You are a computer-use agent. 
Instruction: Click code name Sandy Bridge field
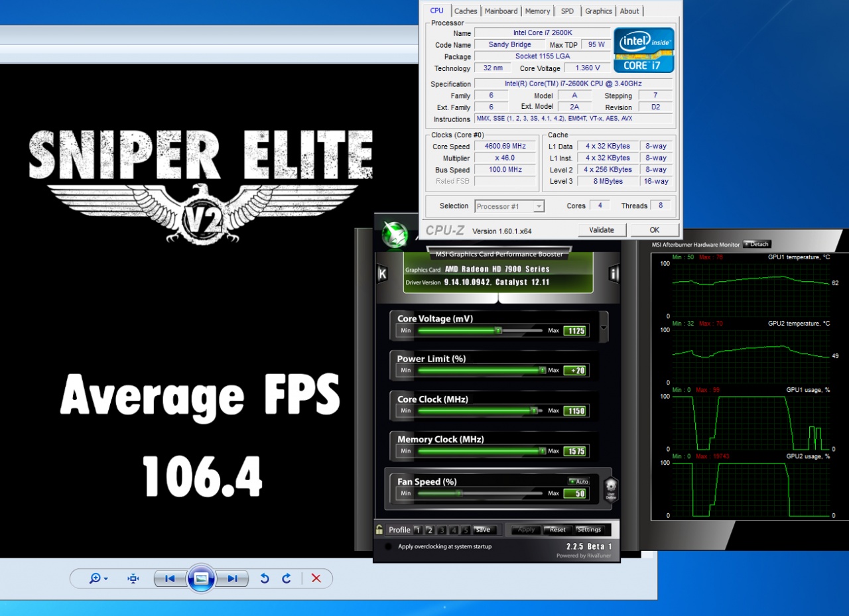(x=509, y=44)
